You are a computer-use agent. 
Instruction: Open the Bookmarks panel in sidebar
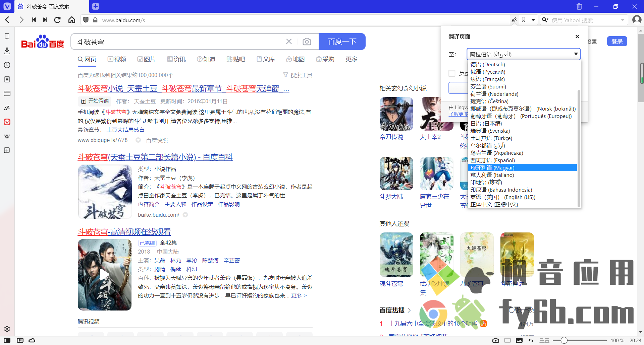[7, 36]
